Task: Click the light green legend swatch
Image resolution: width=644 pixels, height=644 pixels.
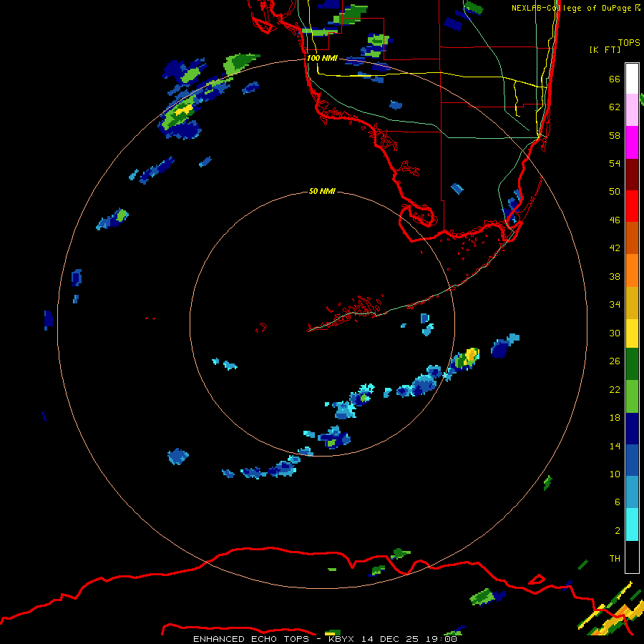Action: pyautogui.click(x=632, y=396)
